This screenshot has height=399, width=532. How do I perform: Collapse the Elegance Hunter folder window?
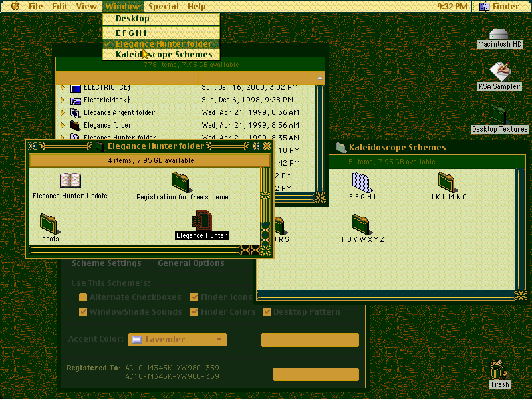tap(267, 146)
